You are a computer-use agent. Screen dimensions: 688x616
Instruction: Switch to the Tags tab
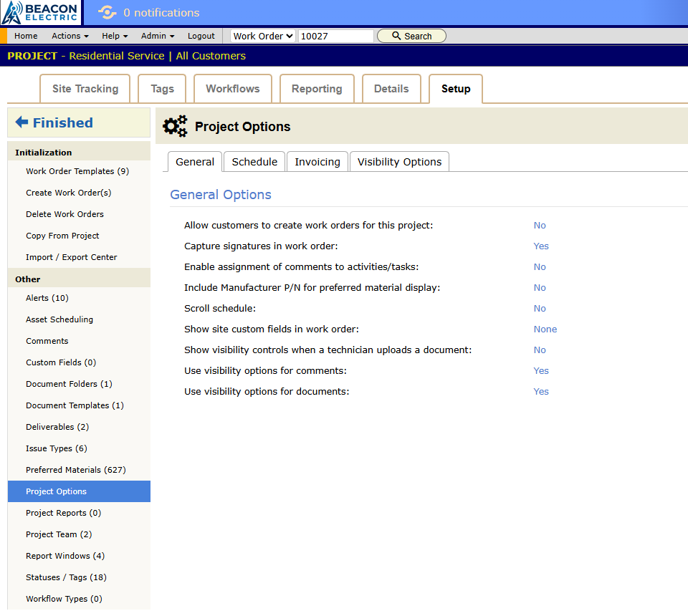[163, 89]
